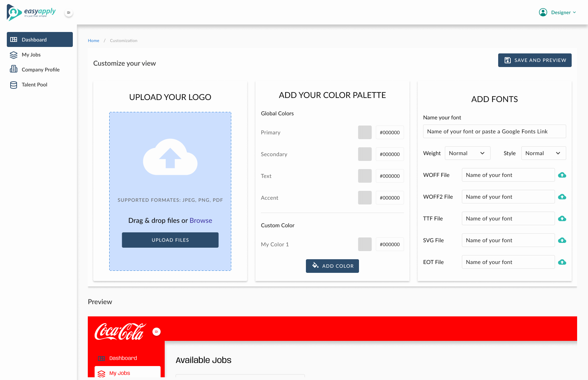Click the user profile avatar icon
The width and height of the screenshot is (588, 380).
(543, 12)
